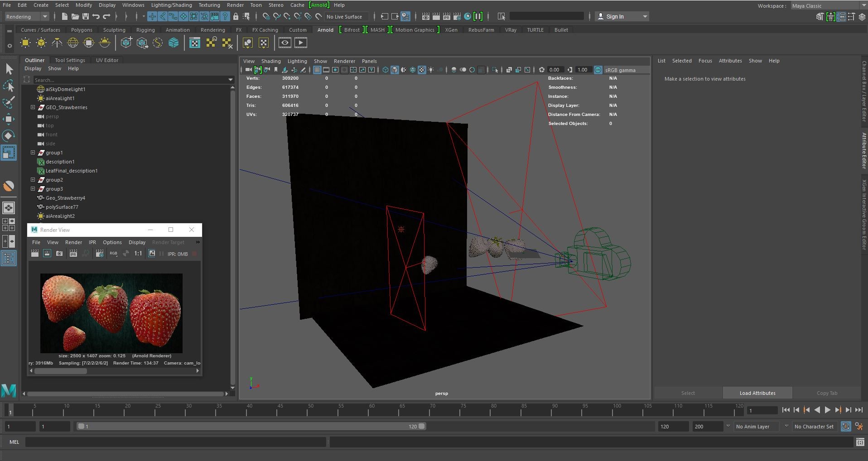
Task: Activate the Rotate tool in toolbox
Action: click(9, 136)
